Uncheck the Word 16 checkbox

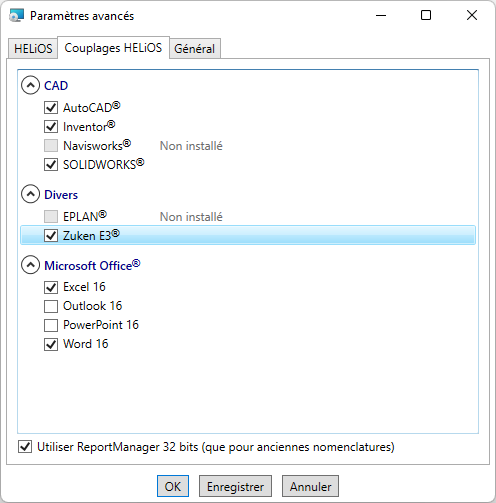[x=51, y=344]
